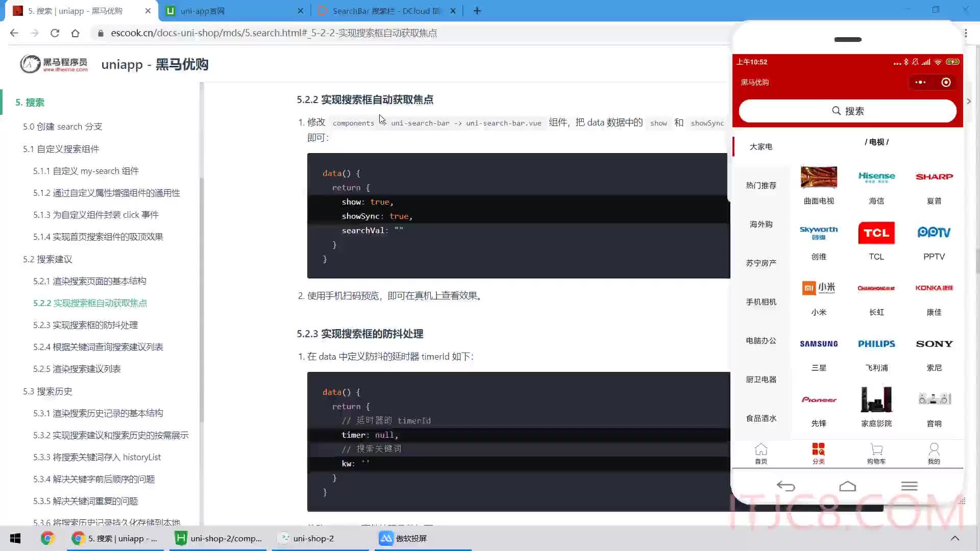Screen dimensions: 980x551
Task: Open the browser home page
Action: click(75, 33)
